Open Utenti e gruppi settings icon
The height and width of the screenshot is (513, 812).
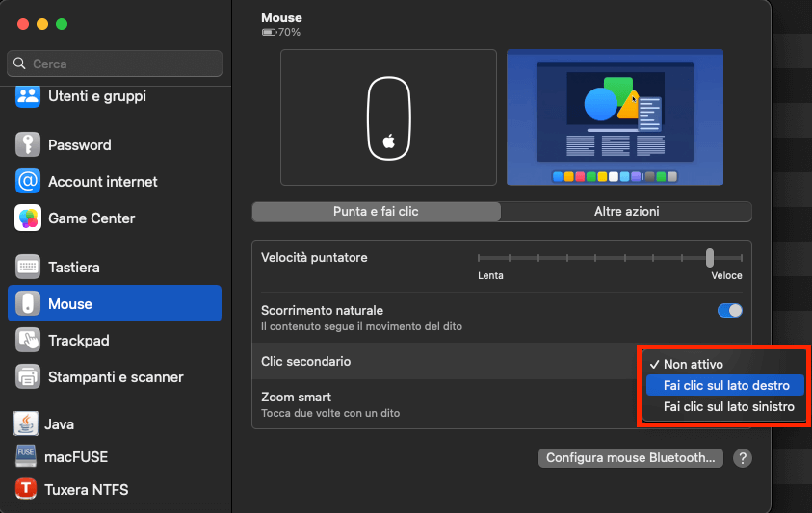coord(28,96)
